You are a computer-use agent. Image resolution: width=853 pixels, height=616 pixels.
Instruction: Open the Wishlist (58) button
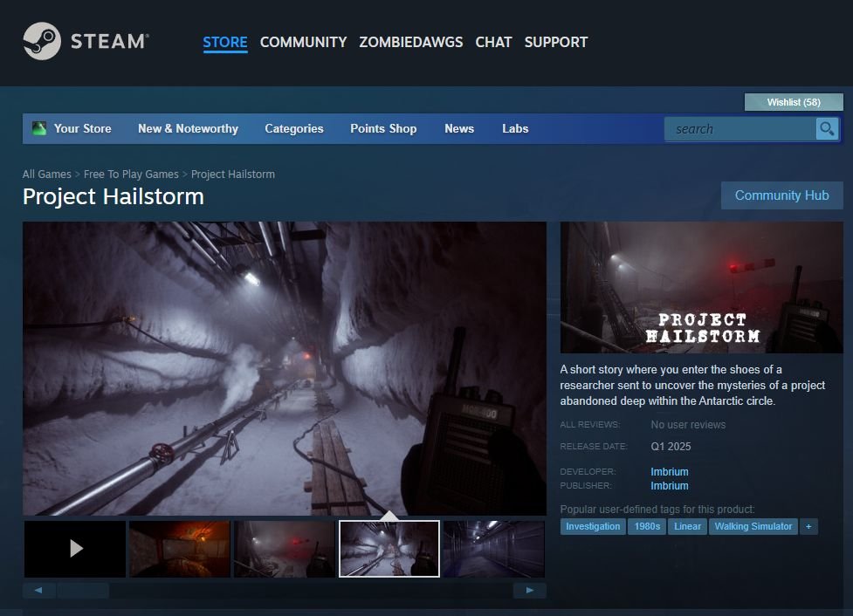point(794,102)
